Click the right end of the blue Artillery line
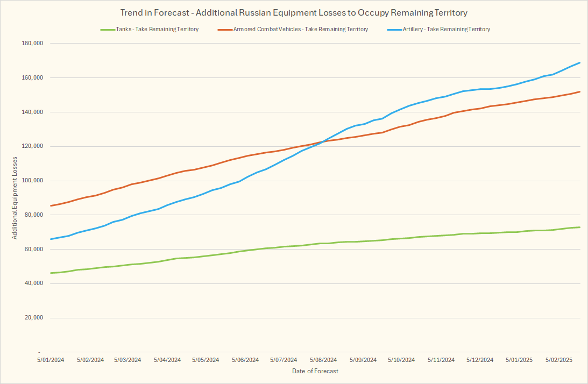The height and width of the screenshot is (384, 588). click(x=579, y=63)
